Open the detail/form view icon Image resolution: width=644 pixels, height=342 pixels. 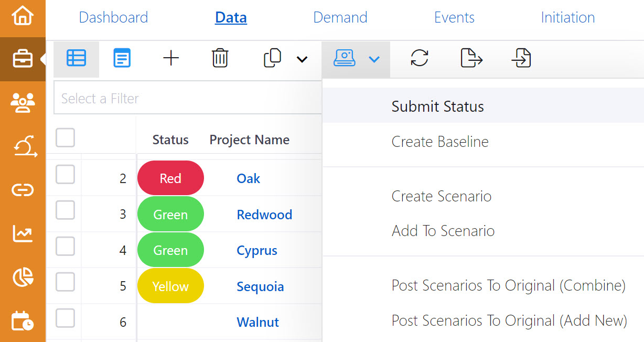(122, 58)
